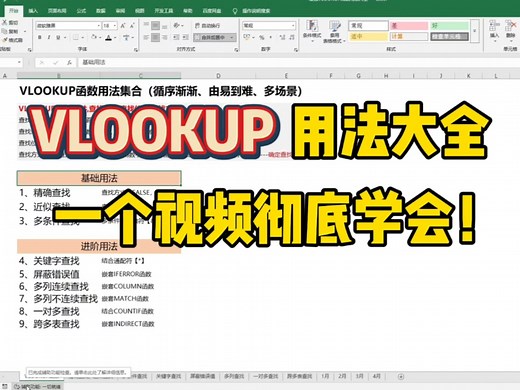Image resolution: width=520 pixels, height=390 pixels.
Task: Apply the Normal (常规) cell style
Action: pyautogui.click(x=368, y=26)
